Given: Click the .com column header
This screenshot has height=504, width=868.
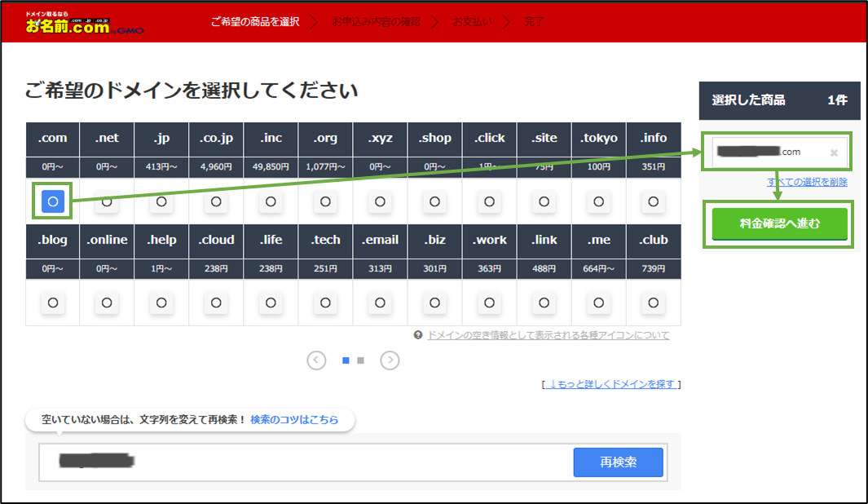Looking at the screenshot, I should tap(53, 138).
